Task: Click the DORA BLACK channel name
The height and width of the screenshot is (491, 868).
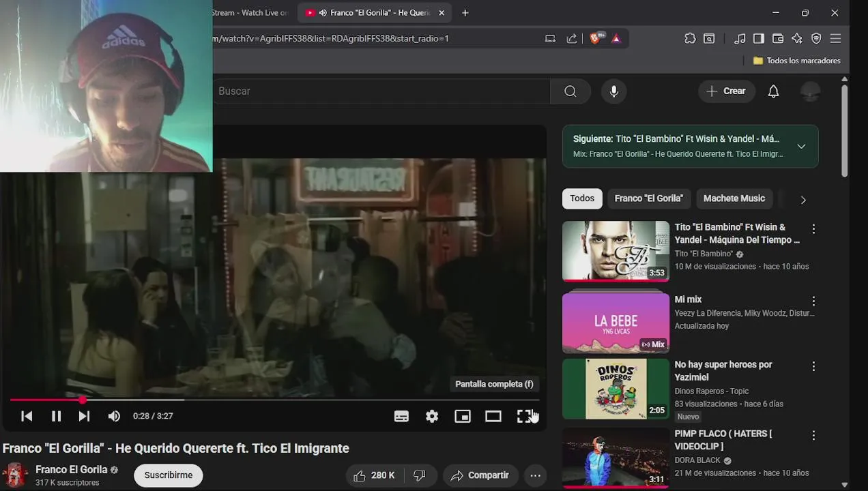Action: point(697,460)
